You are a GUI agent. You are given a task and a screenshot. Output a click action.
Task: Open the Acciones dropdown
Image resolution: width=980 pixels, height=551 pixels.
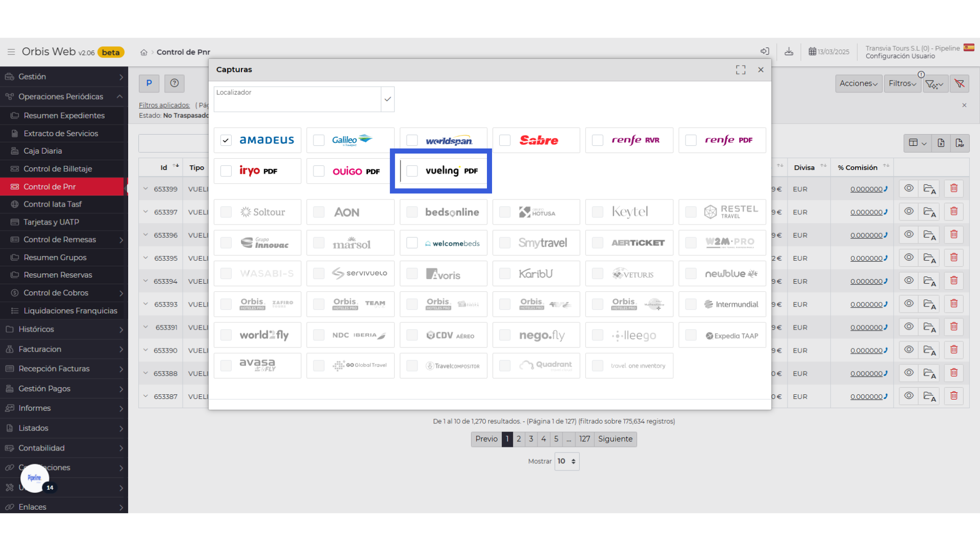[x=859, y=84]
